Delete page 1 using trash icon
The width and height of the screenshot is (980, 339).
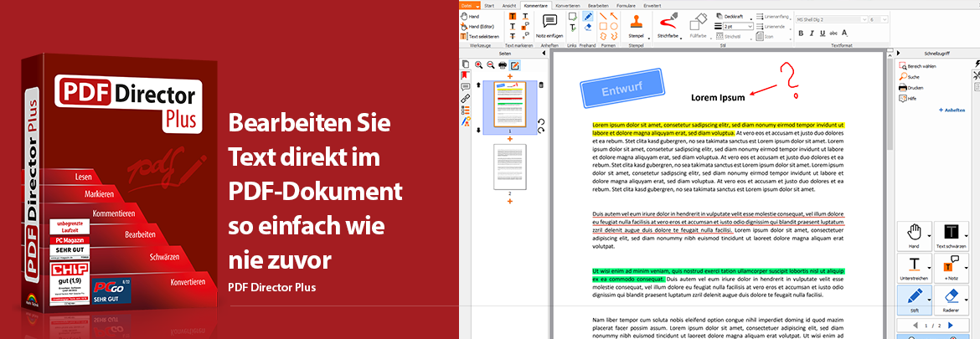coord(541,85)
